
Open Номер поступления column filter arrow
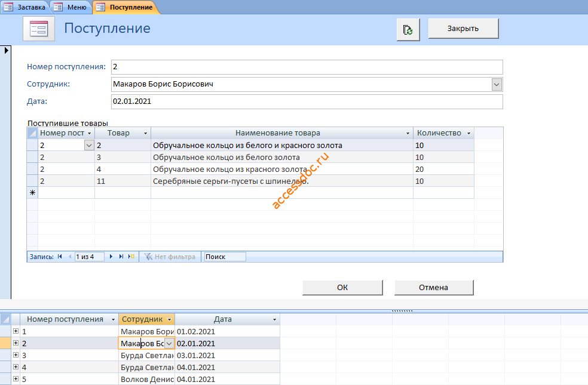pos(113,319)
